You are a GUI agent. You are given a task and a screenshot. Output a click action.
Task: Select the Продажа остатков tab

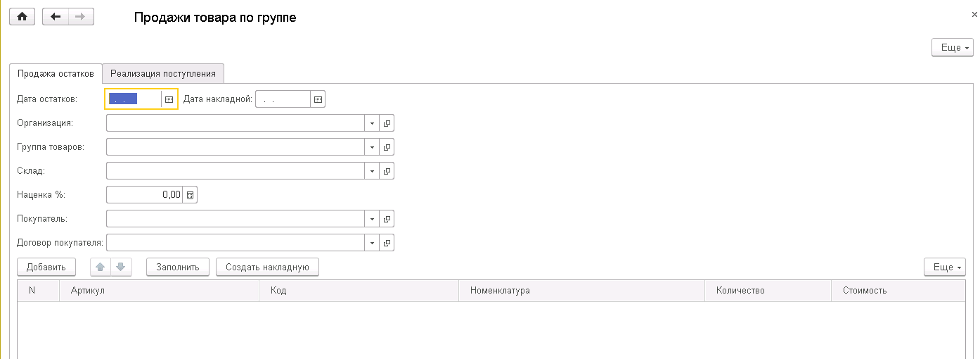56,73
